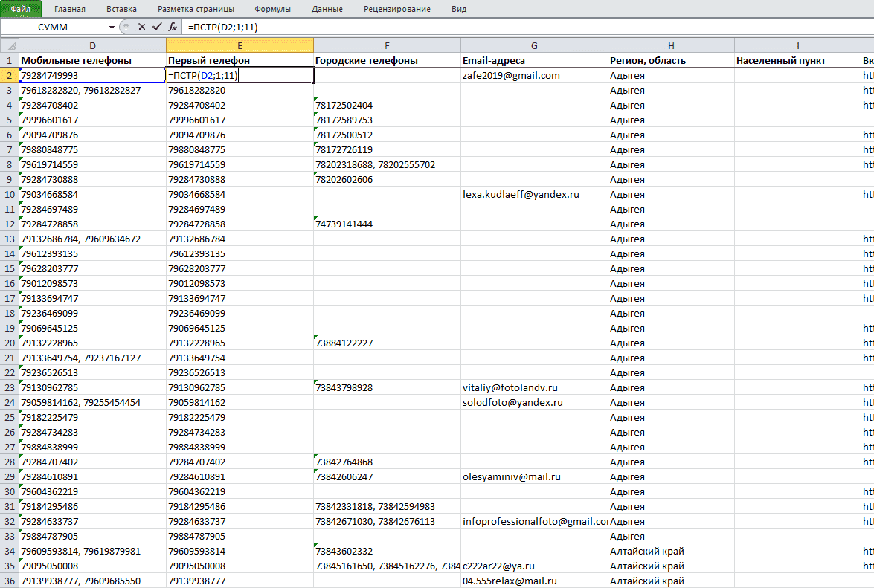874x588 pixels.
Task: Click the Алтайский край cell in row 34
Action: [x=671, y=552]
